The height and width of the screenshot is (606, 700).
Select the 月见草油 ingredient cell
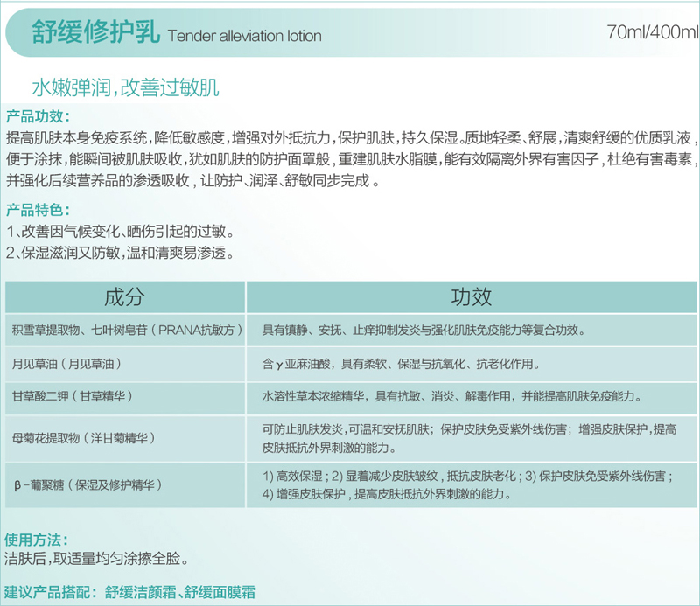(x=66, y=363)
